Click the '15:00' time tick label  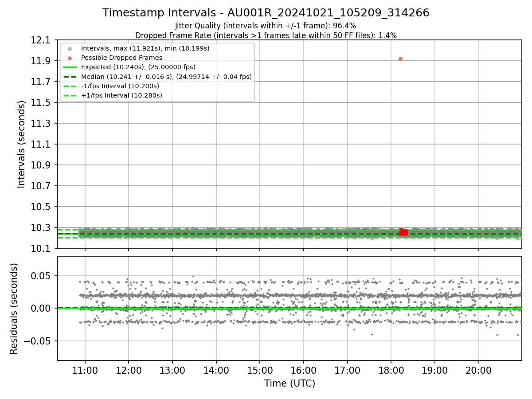(260, 370)
